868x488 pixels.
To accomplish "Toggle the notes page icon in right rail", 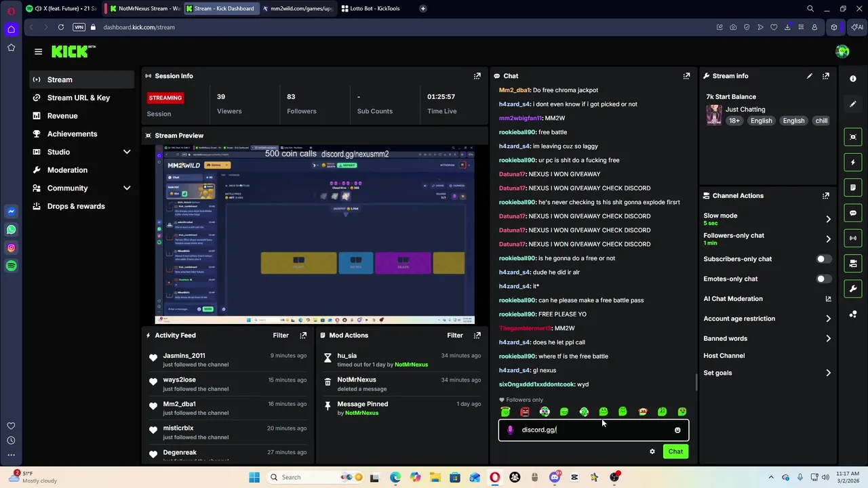I will [x=853, y=188].
